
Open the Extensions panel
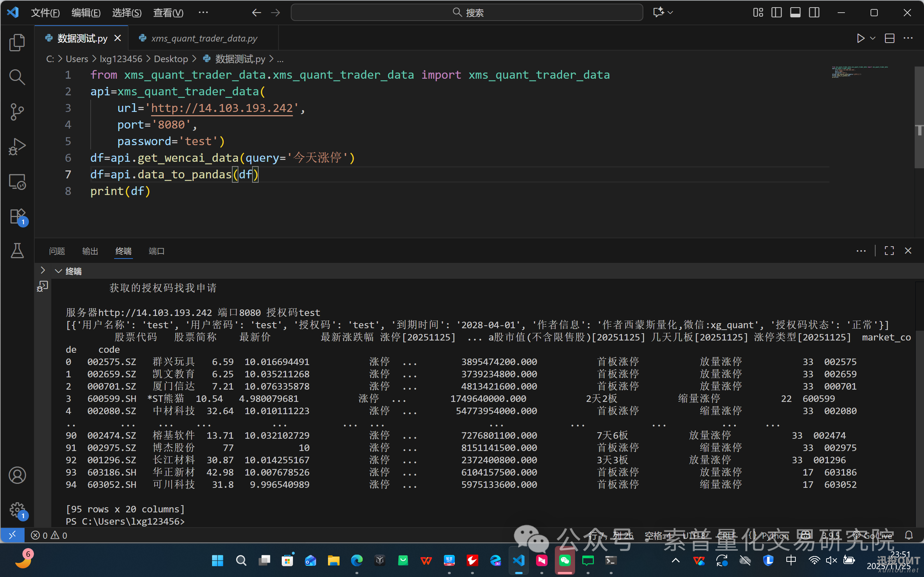click(x=17, y=216)
